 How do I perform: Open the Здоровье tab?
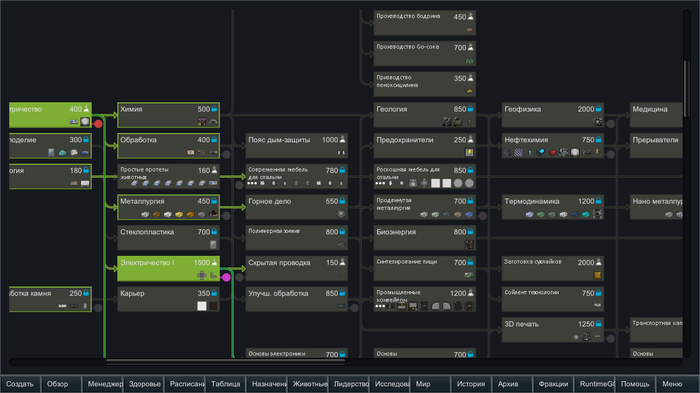coord(143,384)
